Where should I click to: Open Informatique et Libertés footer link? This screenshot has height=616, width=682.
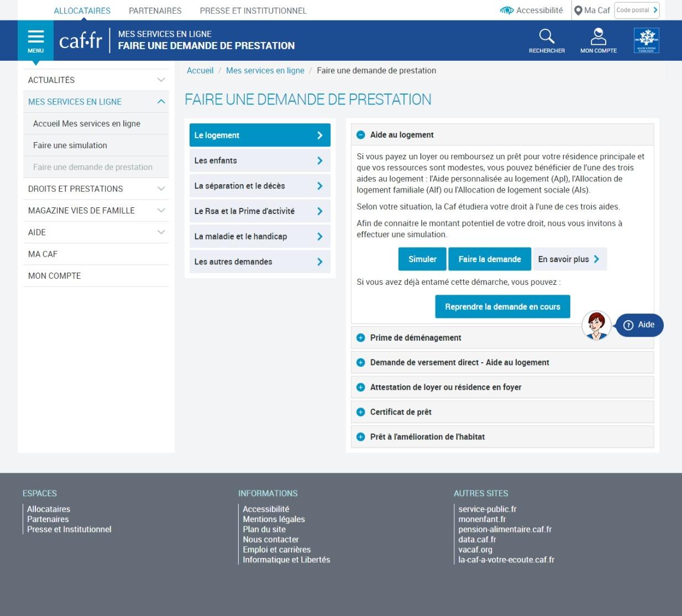click(286, 560)
